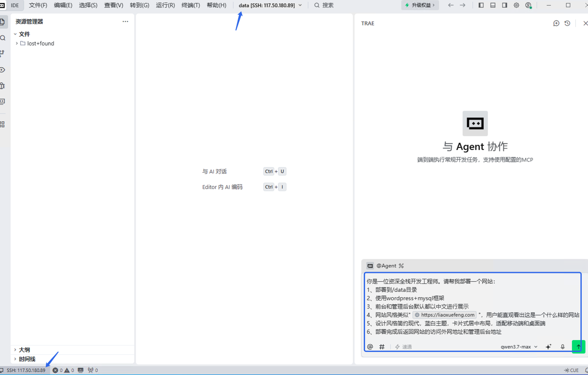Open the 终端(T) menu

click(x=191, y=5)
